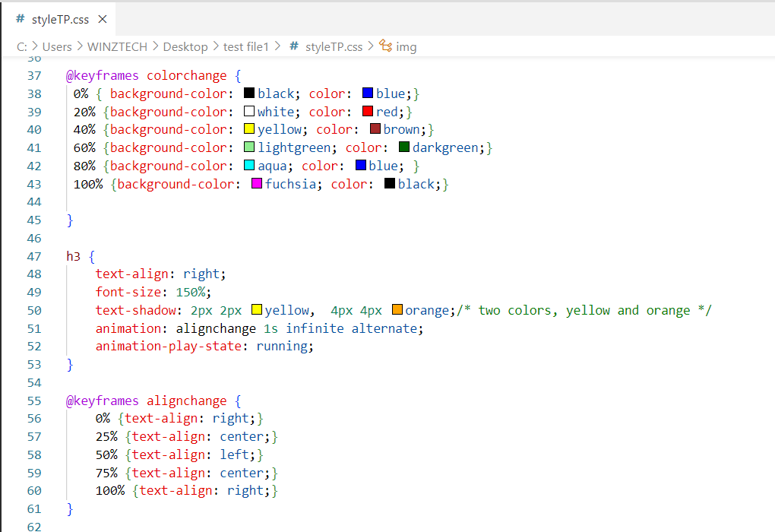Open the white color swatch on line 39
Screen dimensions: 775x532
(249, 111)
